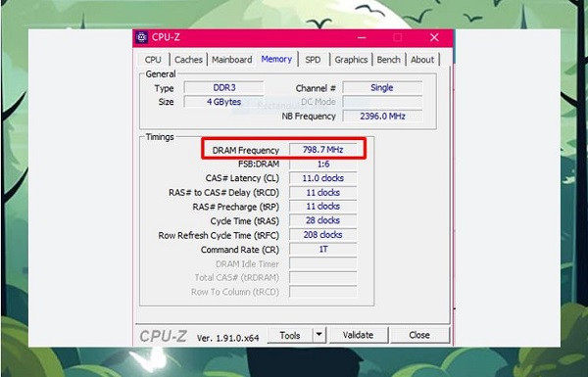This screenshot has height=377, width=588.
Task: Click the Channel # field showing Single
Action: coord(382,88)
